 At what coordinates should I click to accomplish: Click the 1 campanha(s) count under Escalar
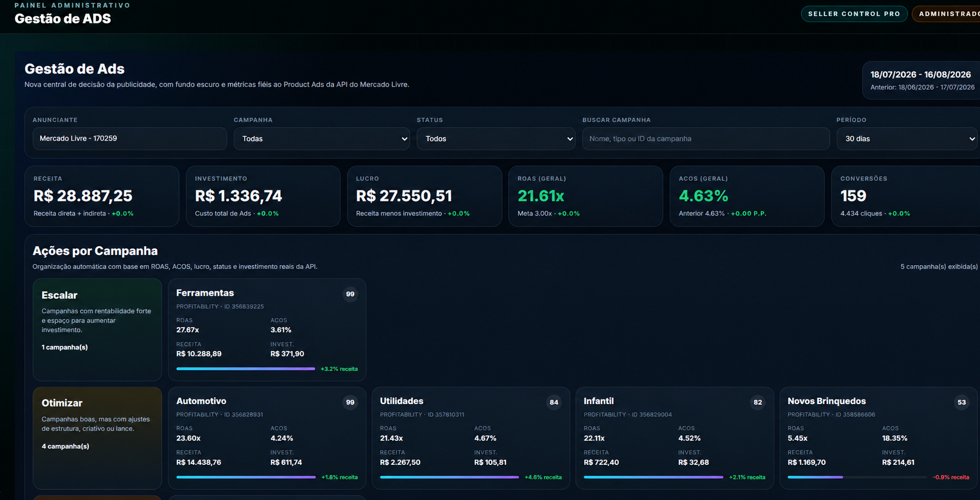(x=65, y=347)
